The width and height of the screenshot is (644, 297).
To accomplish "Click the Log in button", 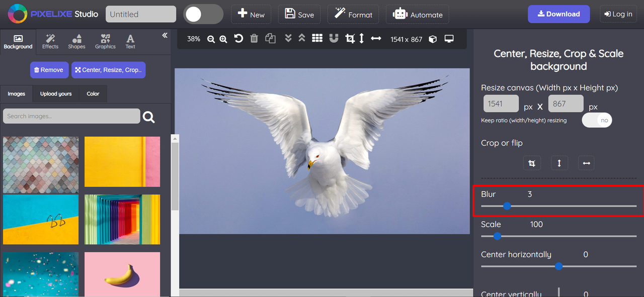I will (618, 14).
